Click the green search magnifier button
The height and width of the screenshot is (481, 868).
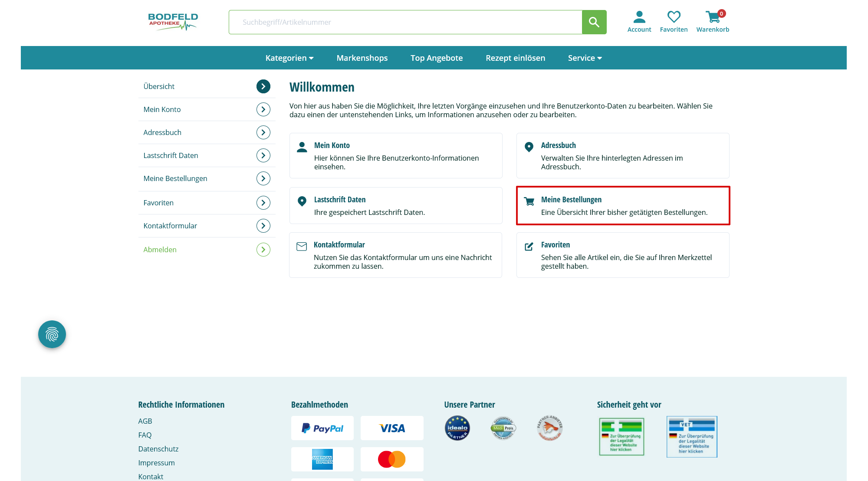[x=594, y=22]
